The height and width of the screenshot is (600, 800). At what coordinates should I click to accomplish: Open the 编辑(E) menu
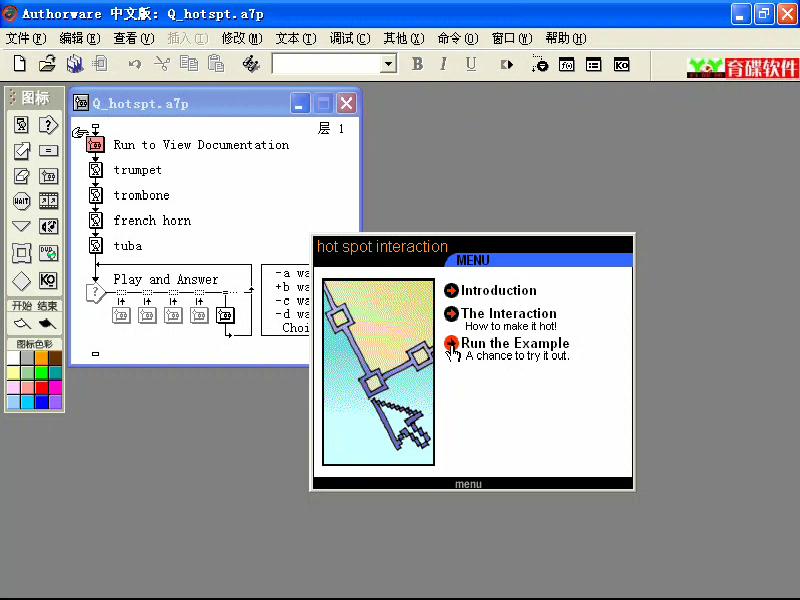[80, 38]
